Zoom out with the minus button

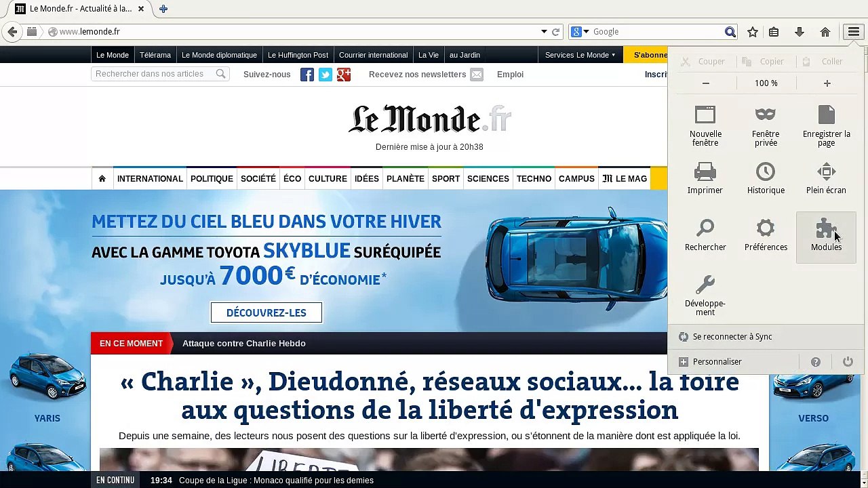(x=706, y=83)
